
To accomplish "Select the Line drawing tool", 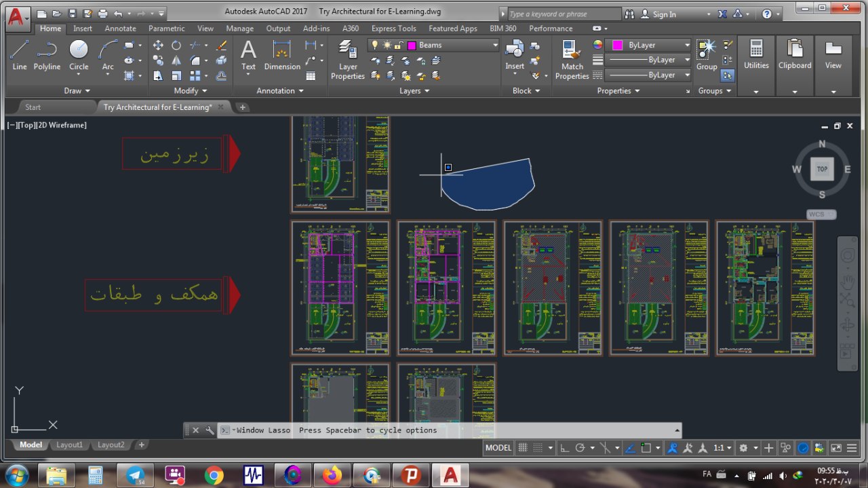I will [x=20, y=55].
